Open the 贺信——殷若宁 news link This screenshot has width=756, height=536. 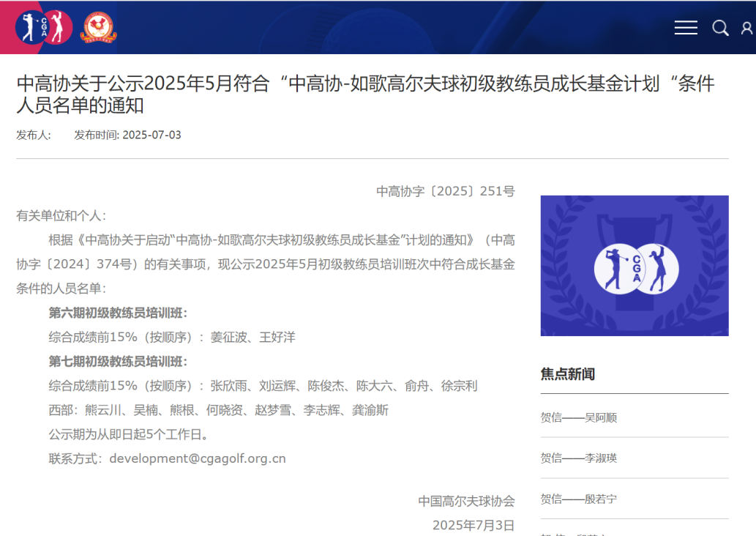pos(579,499)
